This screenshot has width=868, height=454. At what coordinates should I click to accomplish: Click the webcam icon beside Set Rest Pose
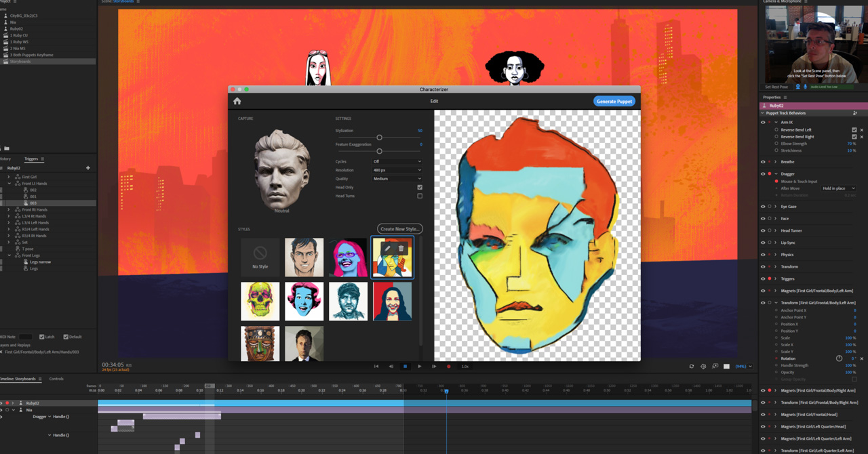tap(797, 87)
